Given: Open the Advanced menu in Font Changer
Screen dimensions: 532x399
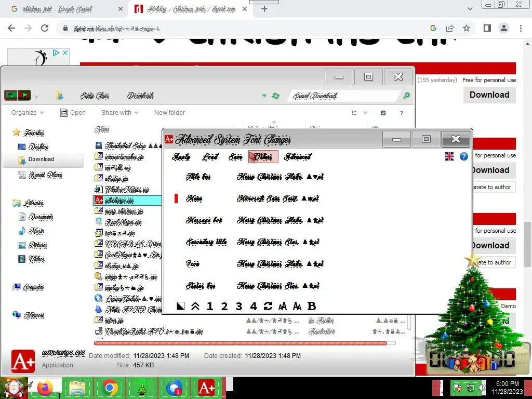Looking at the screenshot, I should [x=298, y=157].
